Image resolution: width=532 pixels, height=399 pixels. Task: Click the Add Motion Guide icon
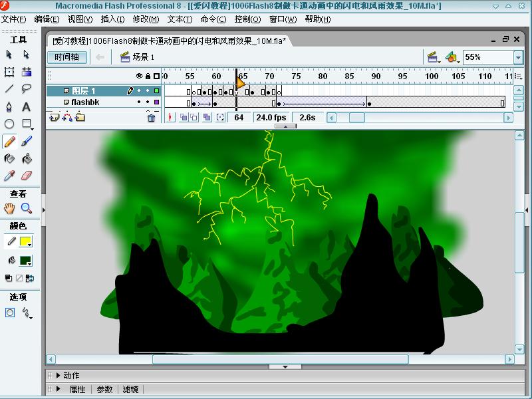click(x=67, y=118)
